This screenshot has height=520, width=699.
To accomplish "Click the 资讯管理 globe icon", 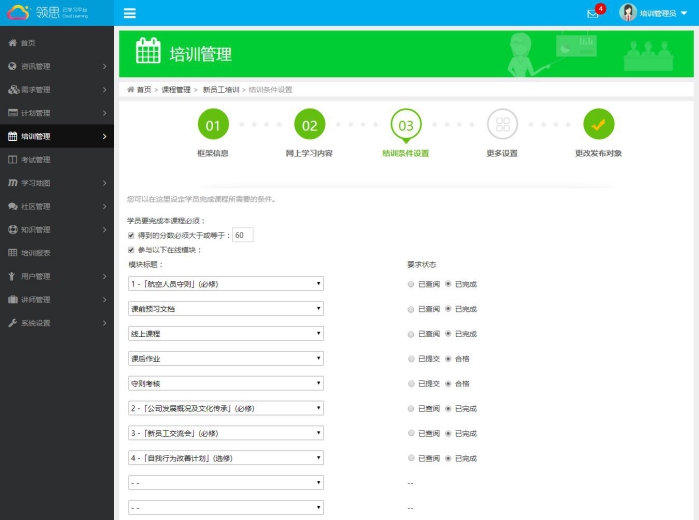I will [12, 66].
